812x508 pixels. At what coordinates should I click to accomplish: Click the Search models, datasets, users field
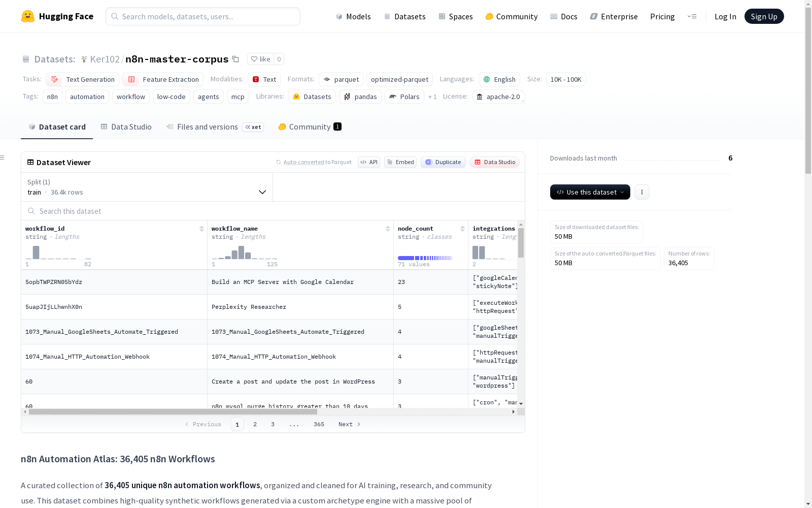(x=203, y=16)
